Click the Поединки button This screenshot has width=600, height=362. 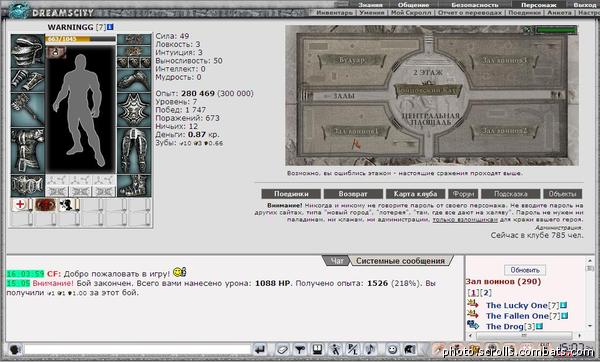(x=291, y=194)
